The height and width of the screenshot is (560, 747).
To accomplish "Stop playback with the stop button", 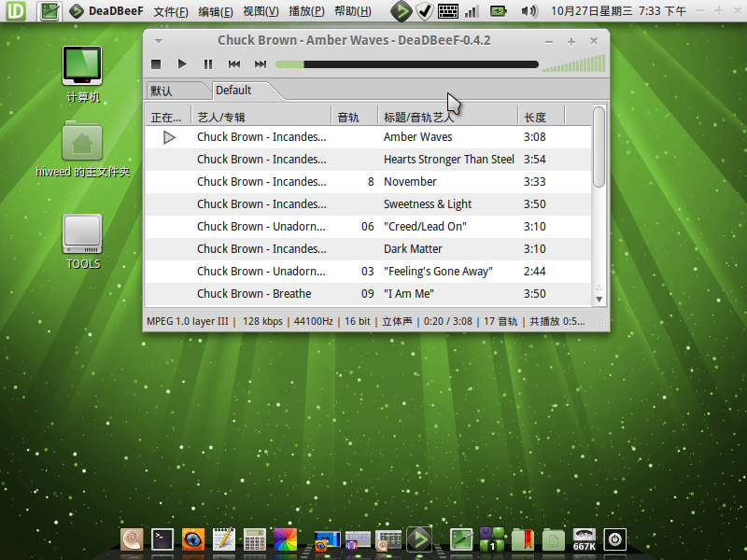I will [x=156, y=63].
